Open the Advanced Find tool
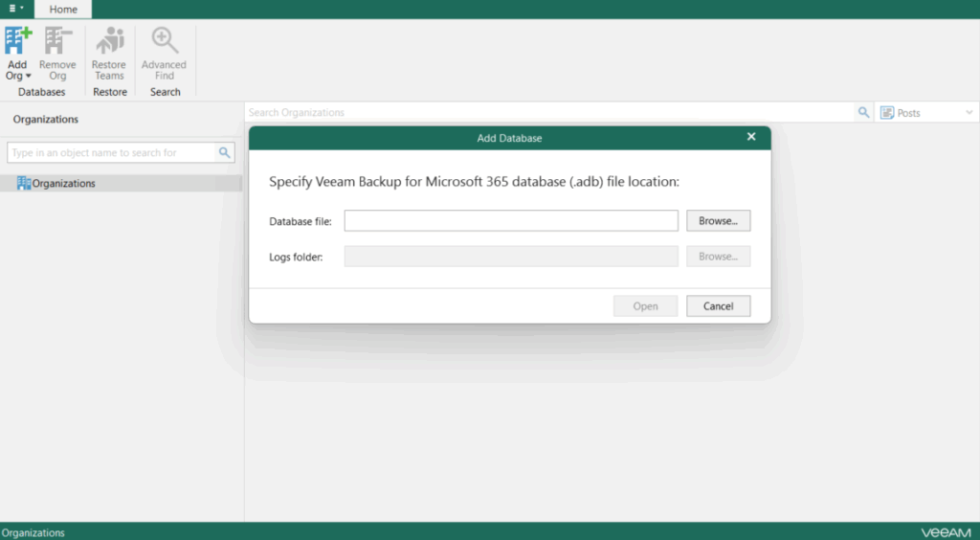 pyautogui.click(x=165, y=42)
